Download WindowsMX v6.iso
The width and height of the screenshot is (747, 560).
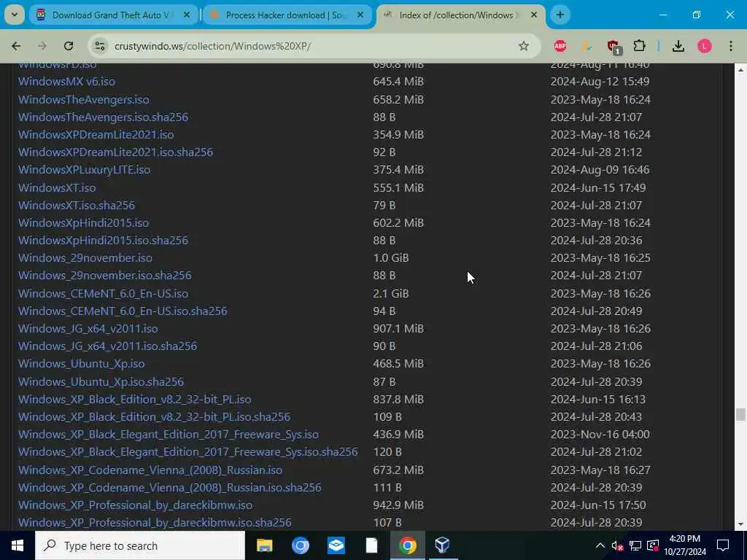[66, 82]
